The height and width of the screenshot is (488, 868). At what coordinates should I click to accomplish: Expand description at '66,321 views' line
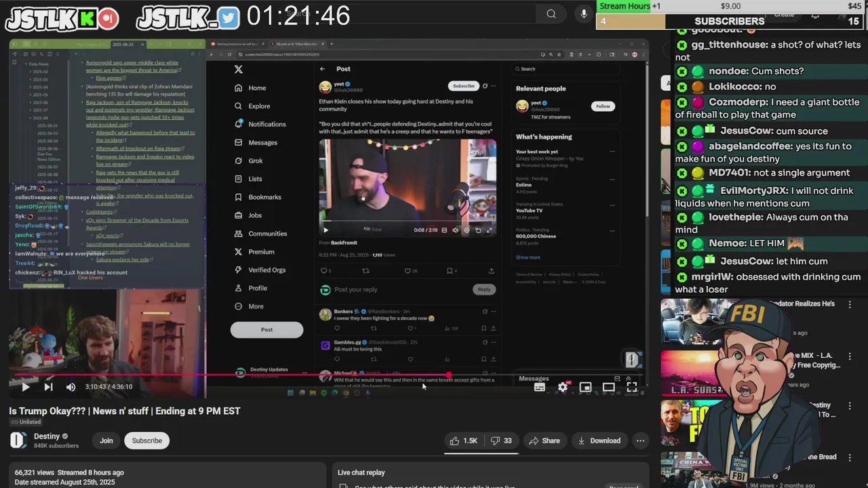69,472
